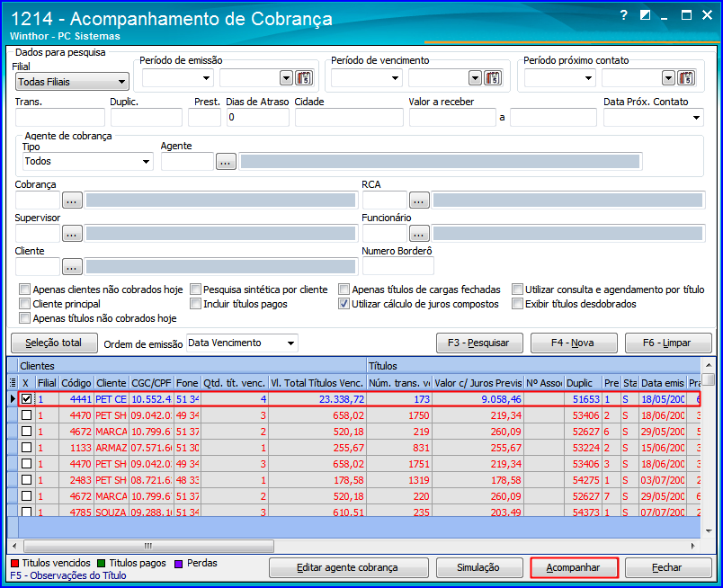Check Apenas títulos de cargas fechadas

[x=344, y=290]
